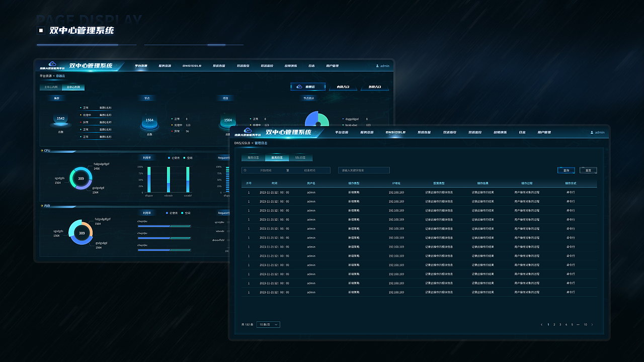Viewport: 644px width, 362px height.
Task: Select DNS/GSLB in the front window navigation
Action: 395,132
